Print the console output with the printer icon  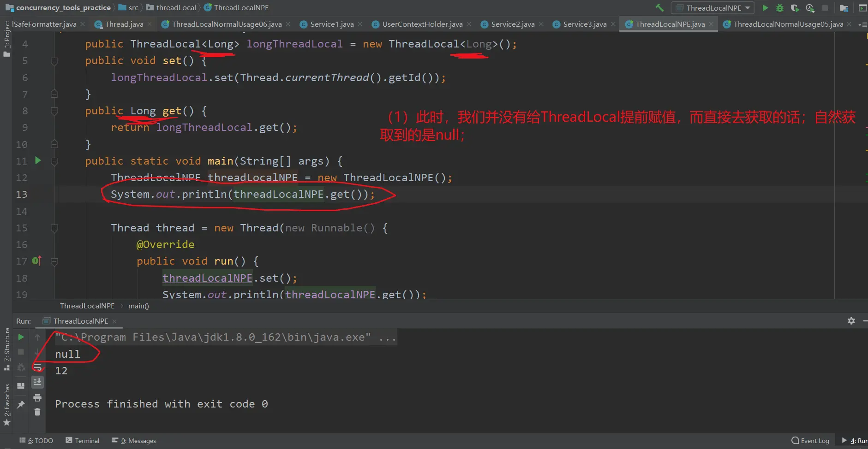pos(37,397)
